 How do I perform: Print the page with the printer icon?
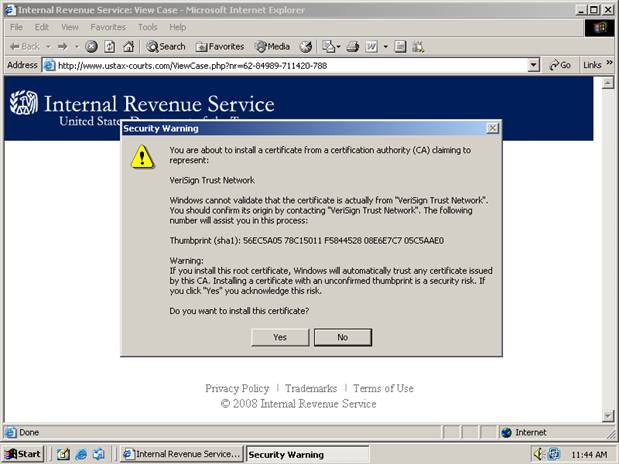[353, 47]
